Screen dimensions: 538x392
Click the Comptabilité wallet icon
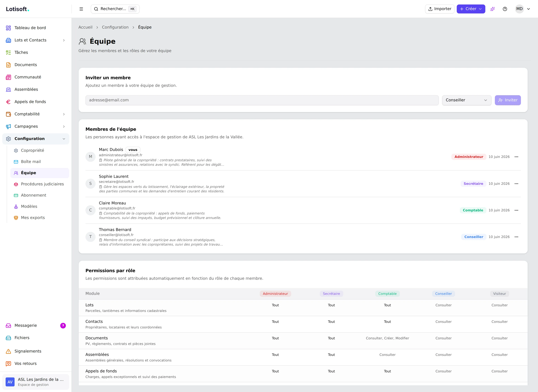pos(9,114)
